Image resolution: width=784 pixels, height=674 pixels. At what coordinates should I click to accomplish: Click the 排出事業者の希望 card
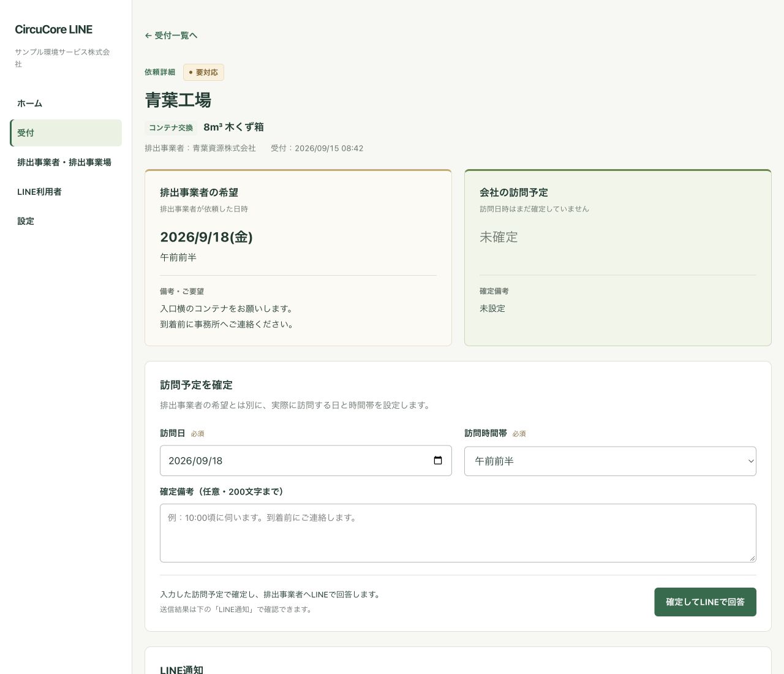pos(298,257)
